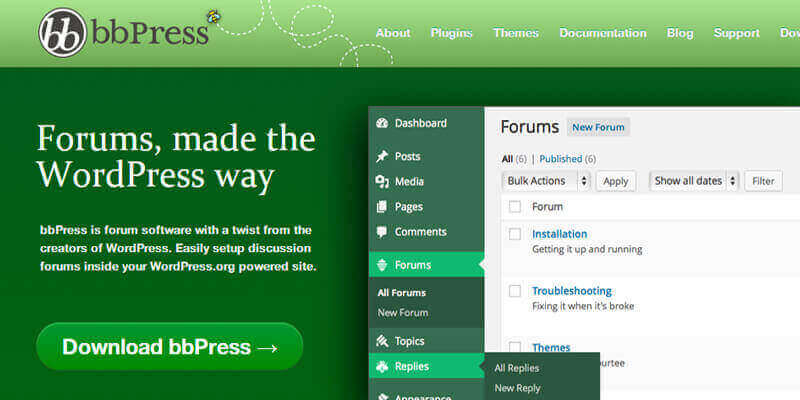
Task: Click the Replies icon in sidebar
Action: click(x=381, y=367)
